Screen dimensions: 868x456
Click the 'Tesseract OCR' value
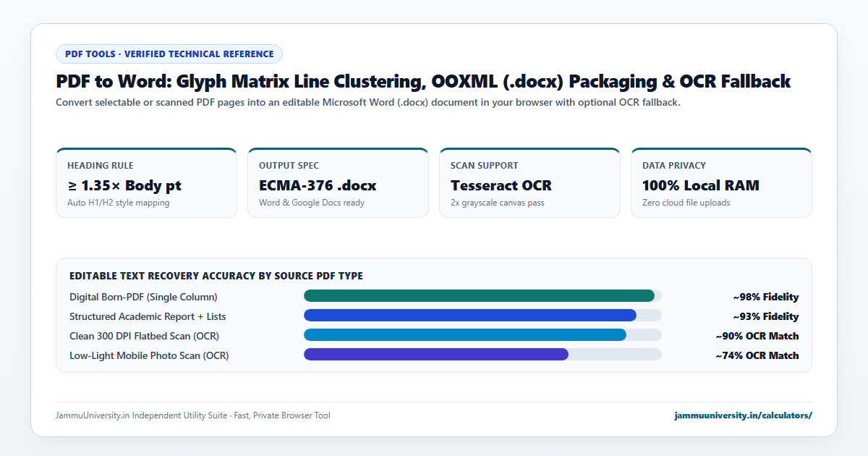point(501,185)
